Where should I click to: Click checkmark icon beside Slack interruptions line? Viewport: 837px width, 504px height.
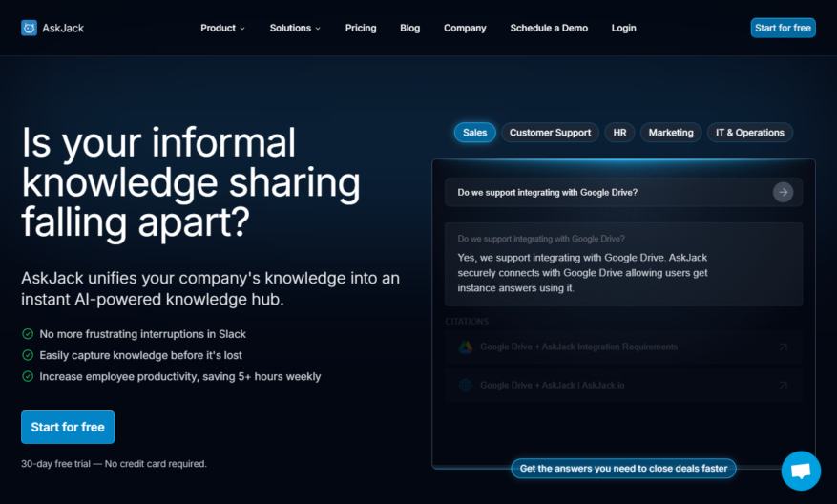(28, 334)
